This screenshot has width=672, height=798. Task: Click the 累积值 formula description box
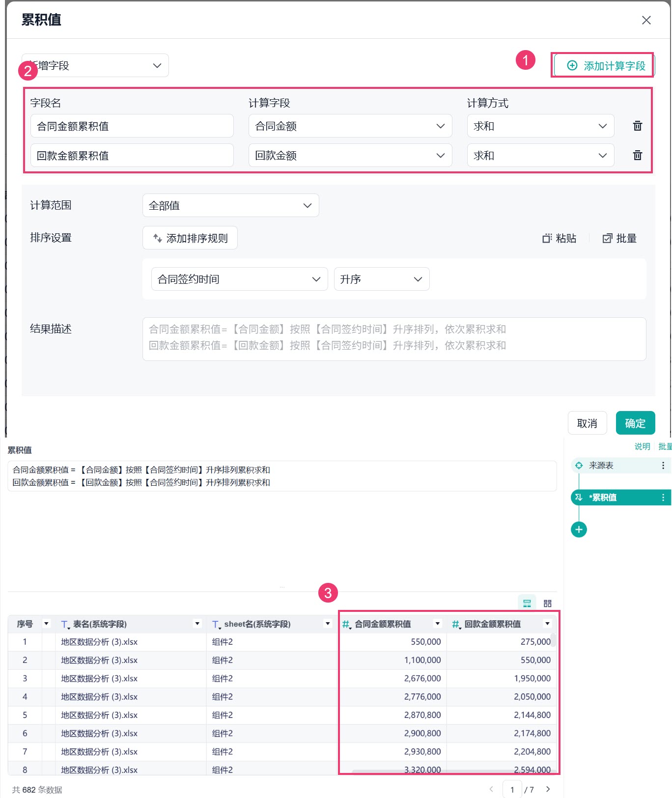[x=282, y=476]
